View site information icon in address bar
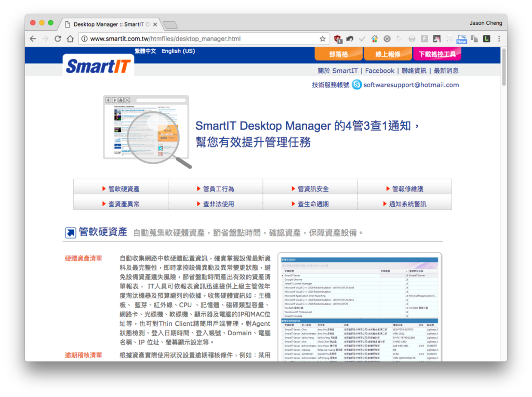The height and width of the screenshot is (397, 532). 85,38
